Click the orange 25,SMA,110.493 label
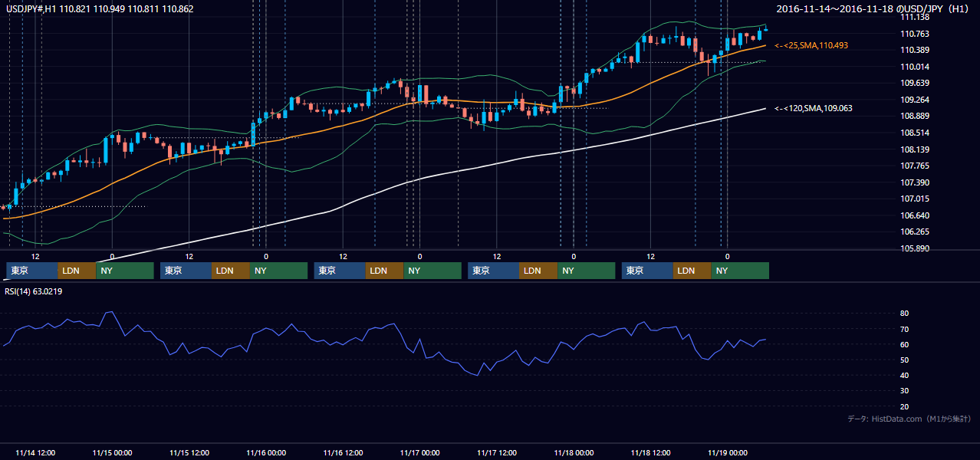 click(811, 46)
